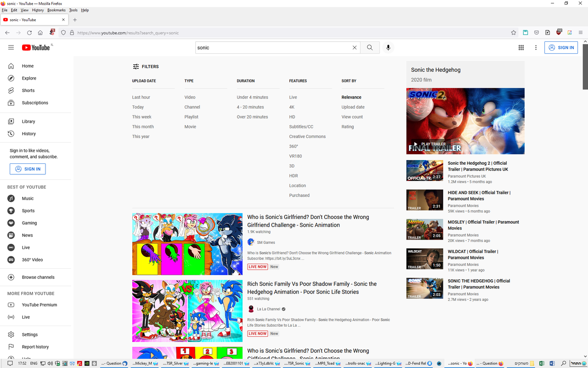
Task: Click the YouTube apps grid icon
Action: [x=521, y=47]
